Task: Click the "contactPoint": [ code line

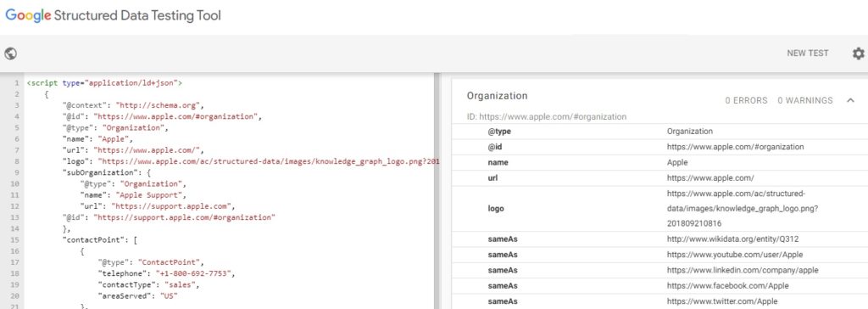Action: point(100,239)
